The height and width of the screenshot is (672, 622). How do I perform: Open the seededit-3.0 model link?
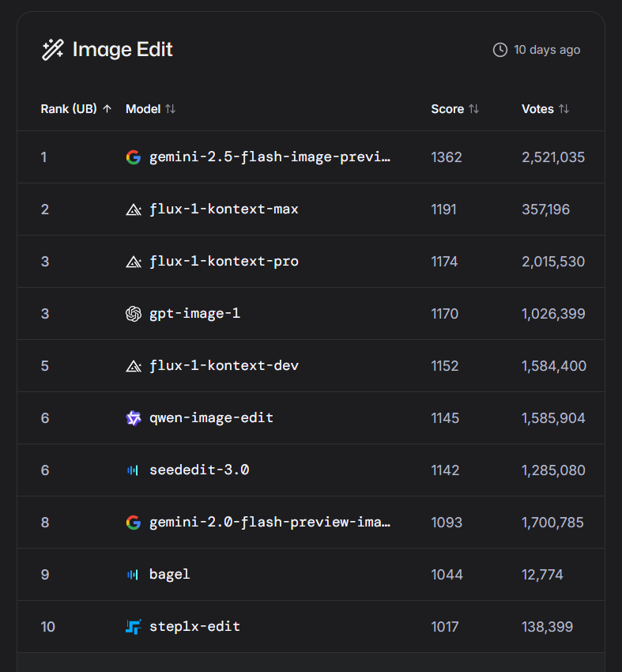pyautogui.click(x=199, y=470)
